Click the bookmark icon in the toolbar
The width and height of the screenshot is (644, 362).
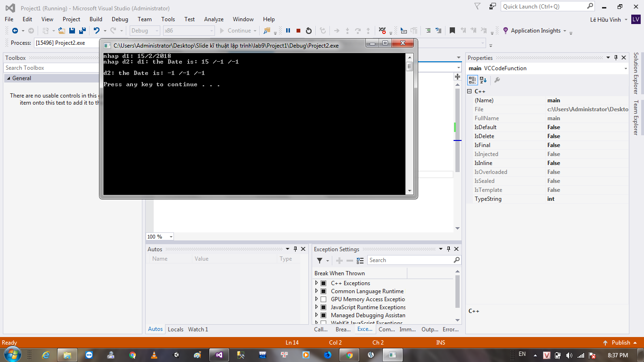452,31
